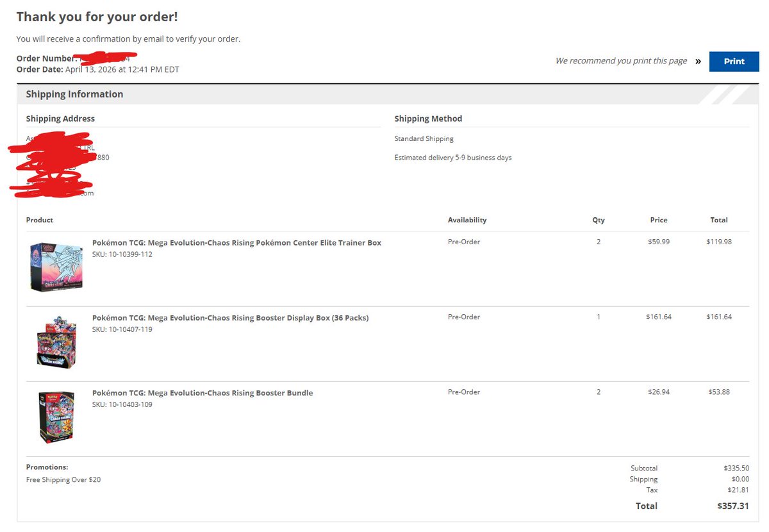The image size is (769, 532).
Task: Open the Booster Bundle product thumbnail
Action: 56,417
